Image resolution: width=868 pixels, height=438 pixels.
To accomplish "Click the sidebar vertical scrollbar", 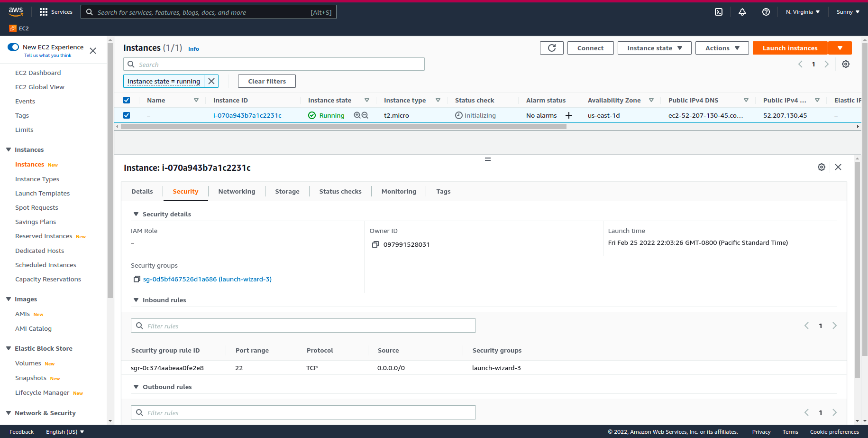I will click(110, 171).
